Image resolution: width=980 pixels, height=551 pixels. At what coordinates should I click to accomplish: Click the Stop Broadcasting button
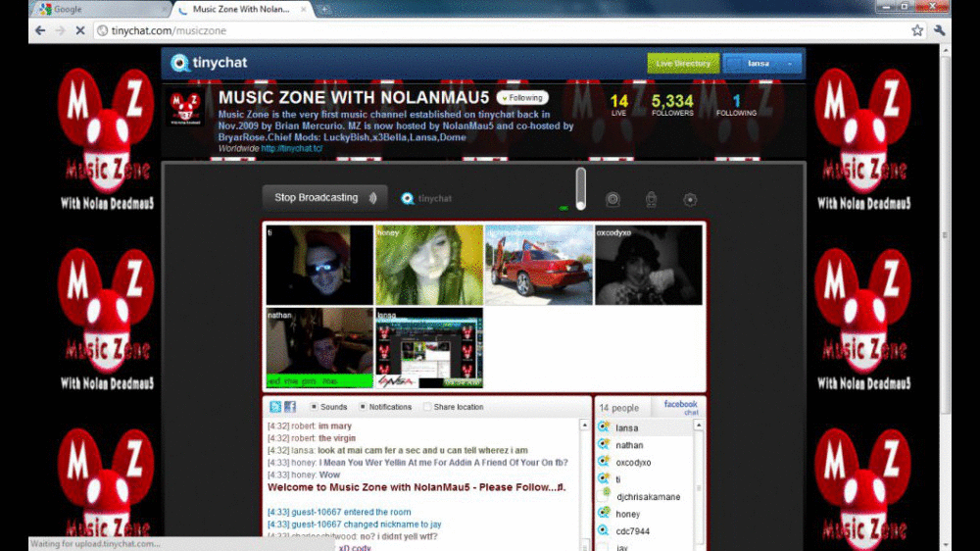(324, 198)
